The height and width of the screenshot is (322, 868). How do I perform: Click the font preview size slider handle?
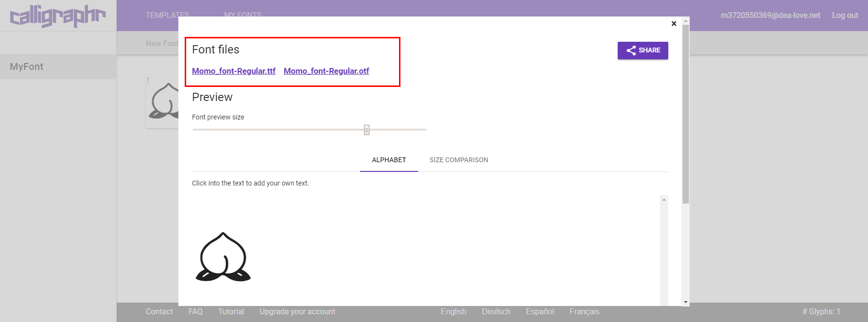point(366,130)
